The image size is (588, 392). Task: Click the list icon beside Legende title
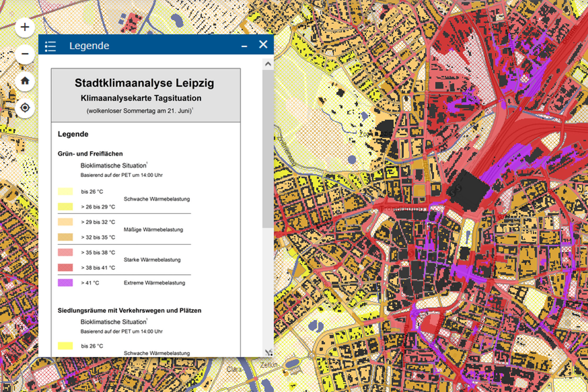[50, 46]
